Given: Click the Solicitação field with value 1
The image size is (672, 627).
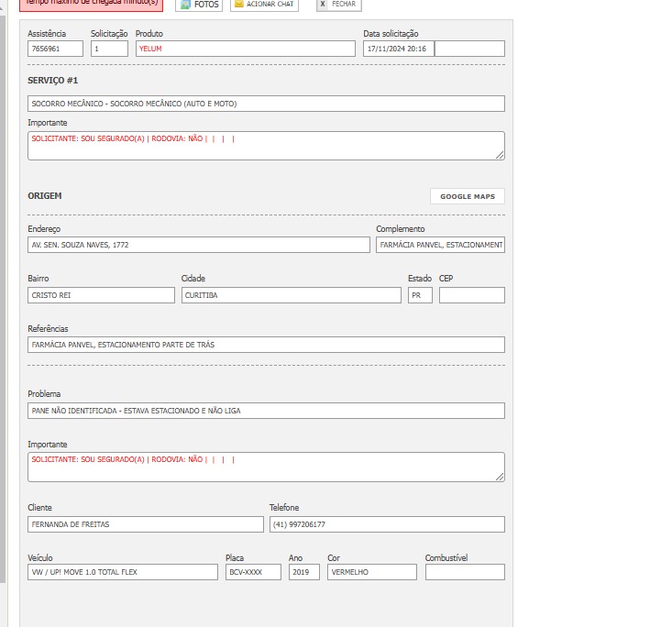Looking at the screenshot, I should [x=109, y=49].
